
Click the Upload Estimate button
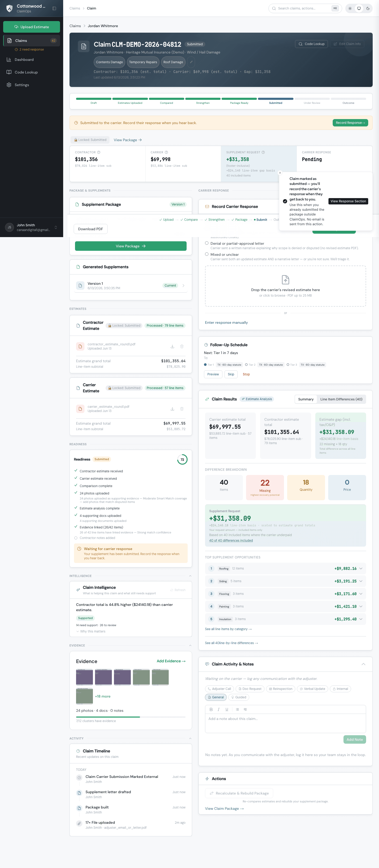(32, 27)
